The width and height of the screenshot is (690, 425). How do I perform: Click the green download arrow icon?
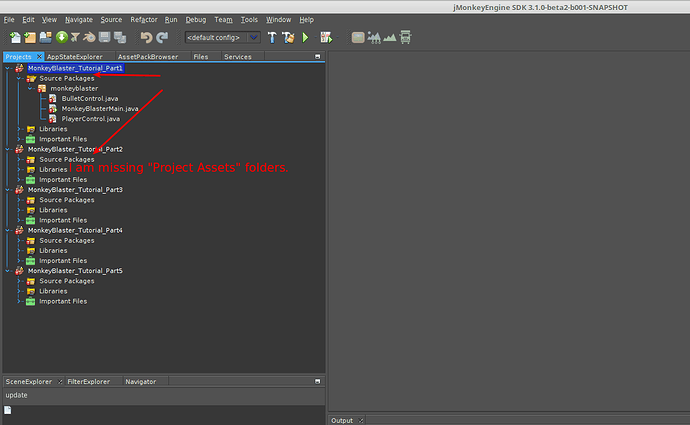click(62, 37)
